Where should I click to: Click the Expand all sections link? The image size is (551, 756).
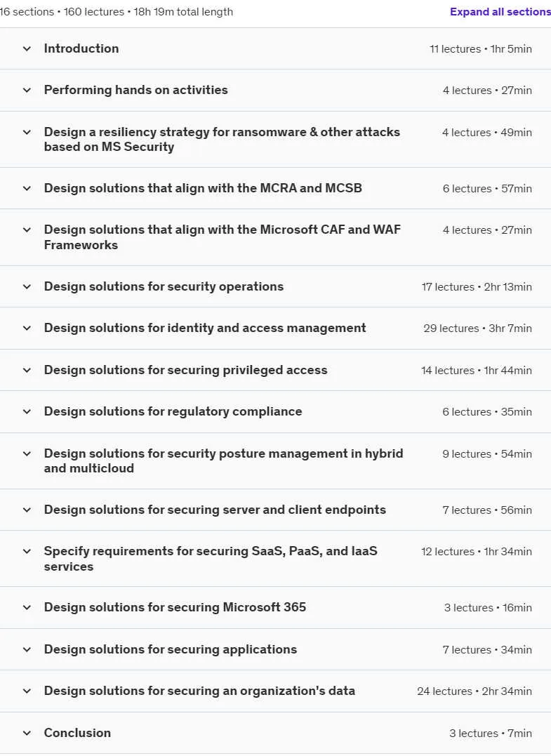pos(500,12)
